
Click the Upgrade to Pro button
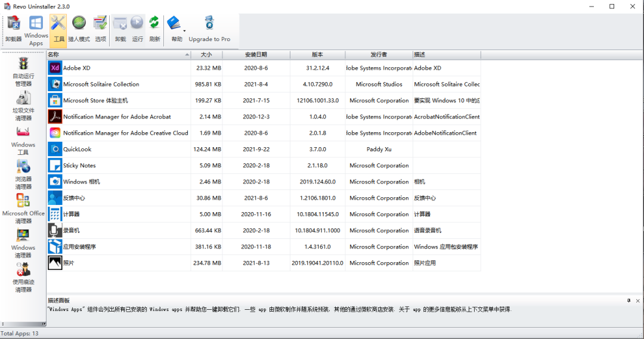tap(209, 29)
